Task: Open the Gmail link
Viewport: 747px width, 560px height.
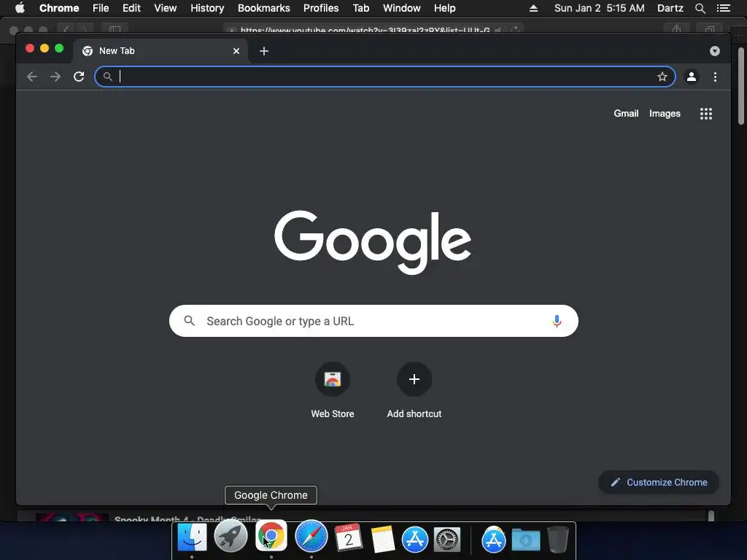Action: pyautogui.click(x=626, y=113)
